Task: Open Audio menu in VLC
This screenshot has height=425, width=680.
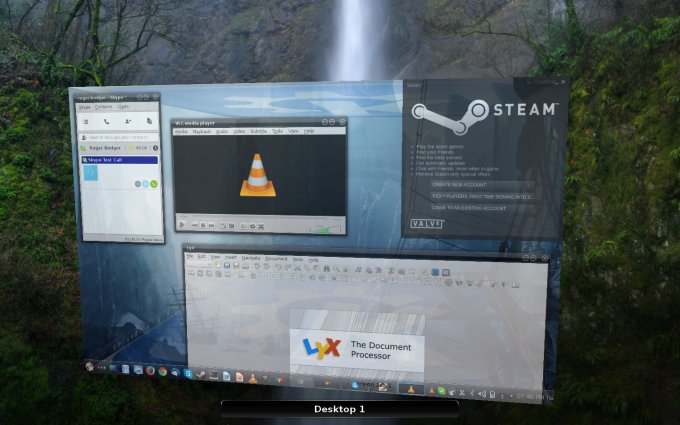Action: [222, 131]
